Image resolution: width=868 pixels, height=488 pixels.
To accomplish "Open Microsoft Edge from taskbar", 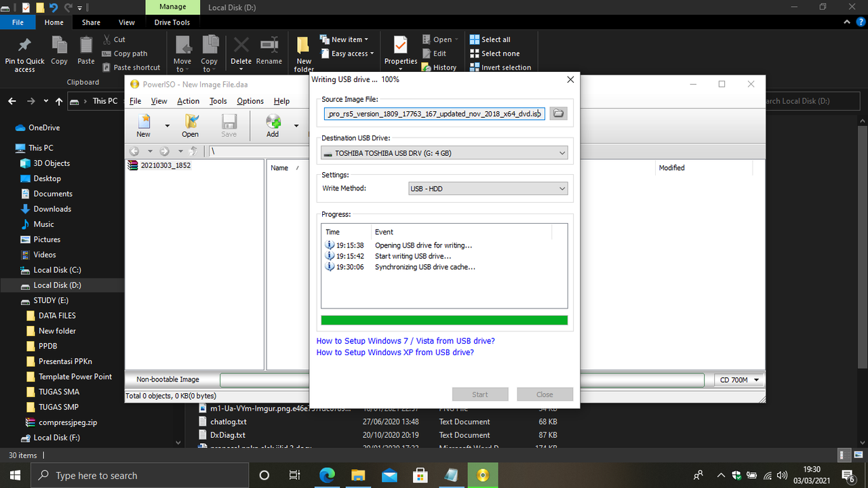I will (327, 475).
